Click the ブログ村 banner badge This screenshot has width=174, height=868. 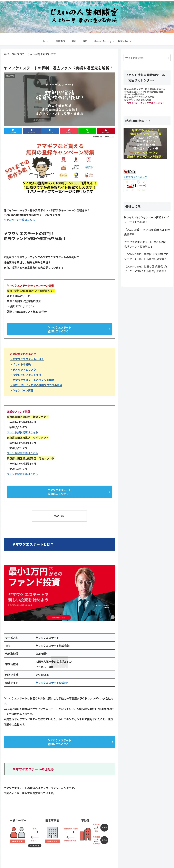pyautogui.click(x=135, y=186)
